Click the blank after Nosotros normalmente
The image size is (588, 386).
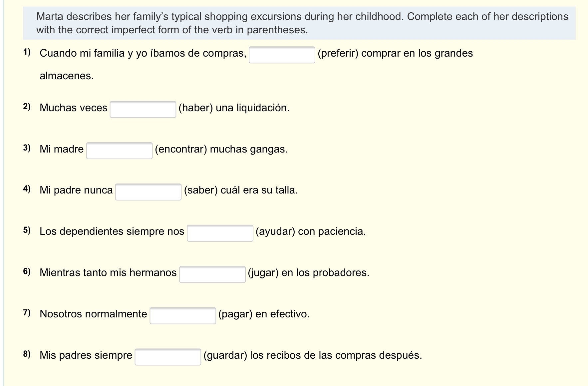click(182, 316)
